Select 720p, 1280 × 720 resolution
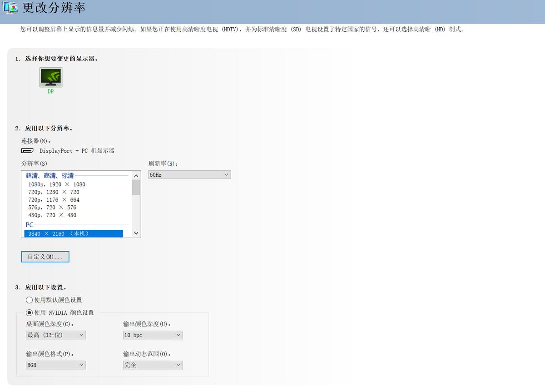The image size is (545, 392). click(54, 192)
